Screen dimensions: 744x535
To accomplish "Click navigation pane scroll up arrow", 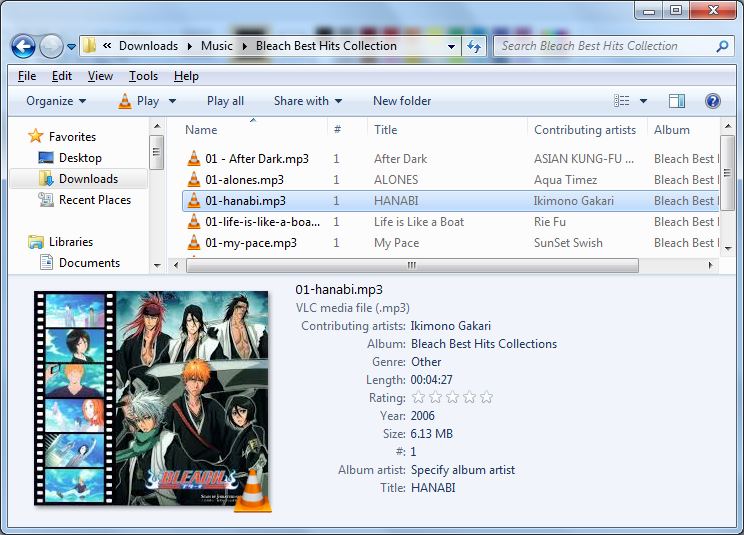I will [x=157, y=126].
